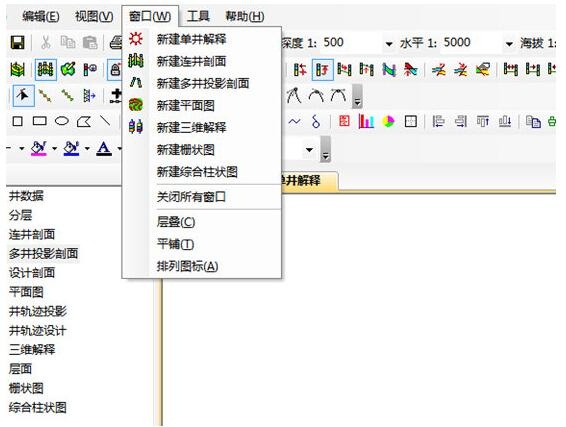Choose 新建连井剖面 menu entry
Image resolution: width=566 pixels, height=427 pixels.
coord(202,61)
